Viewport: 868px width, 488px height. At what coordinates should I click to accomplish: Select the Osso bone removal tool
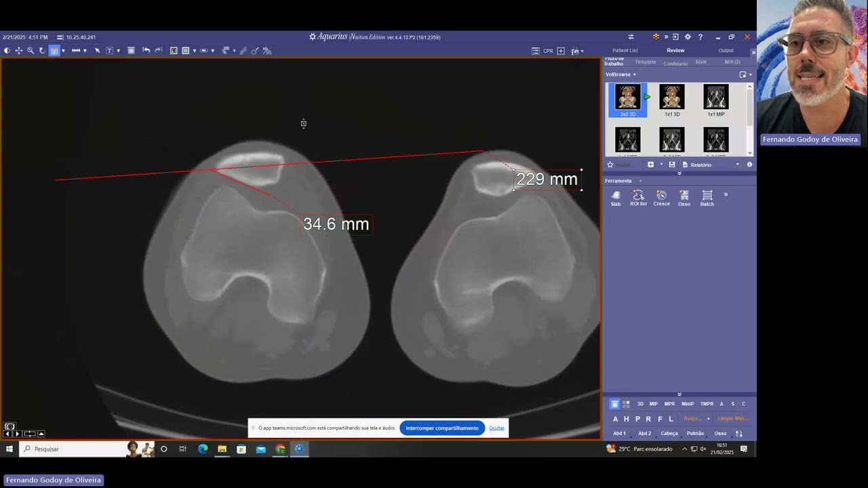click(684, 199)
